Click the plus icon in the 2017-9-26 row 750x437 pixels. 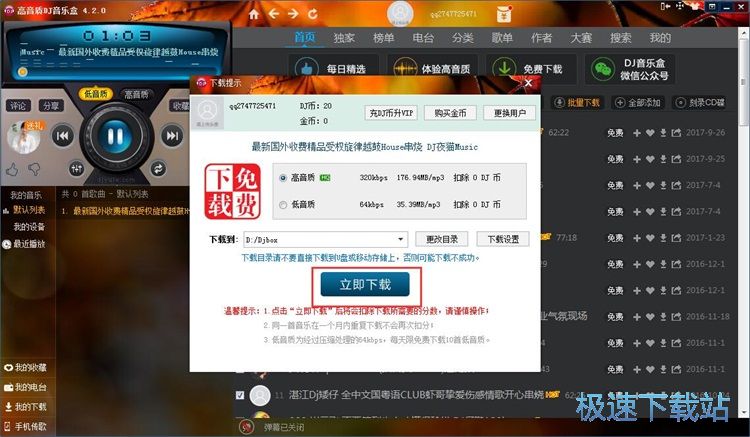click(x=637, y=133)
